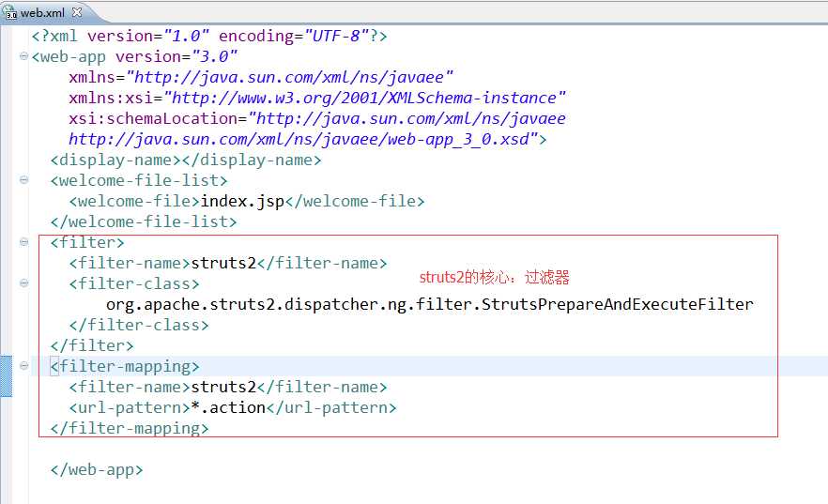This screenshot has width=828, height=504.
Task: Click index.jsp in welcome-file
Action: tap(242, 201)
